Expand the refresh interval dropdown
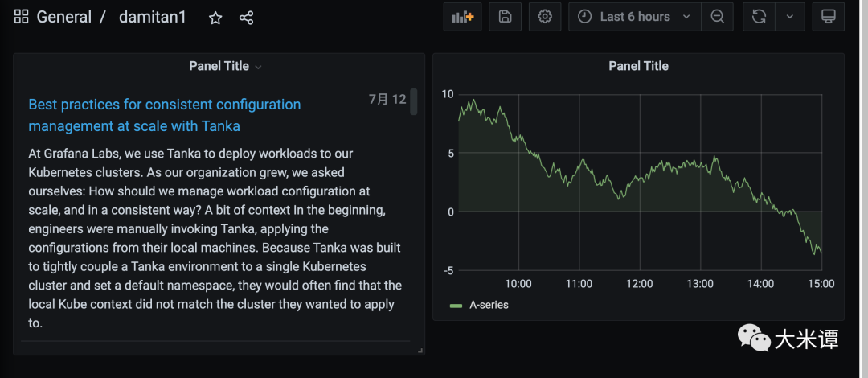Image resolution: width=868 pixels, height=378 pixels. pos(790,17)
